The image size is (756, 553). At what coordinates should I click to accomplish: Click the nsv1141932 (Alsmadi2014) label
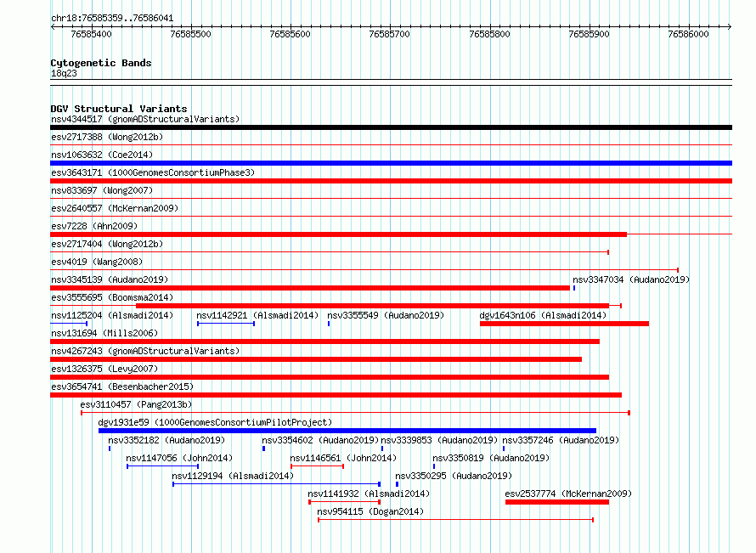(369, 494)
